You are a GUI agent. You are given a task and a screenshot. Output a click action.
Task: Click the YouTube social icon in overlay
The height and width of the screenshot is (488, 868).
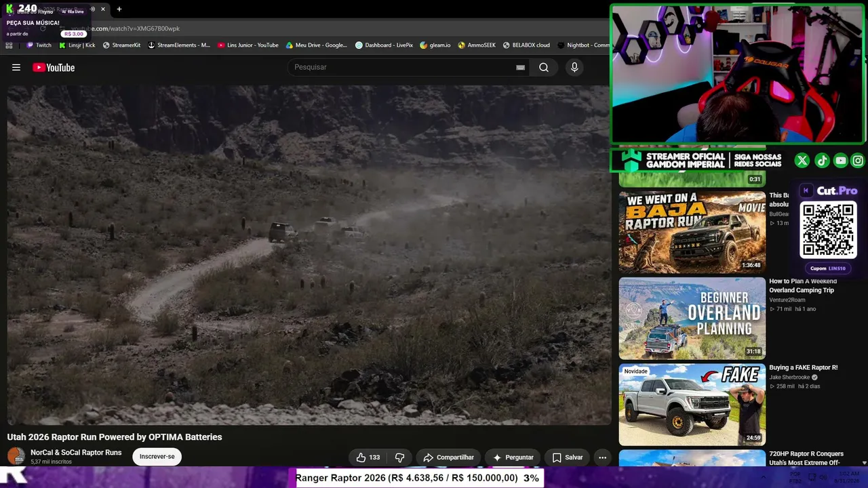pyautogui.click(x=841, y=161)
